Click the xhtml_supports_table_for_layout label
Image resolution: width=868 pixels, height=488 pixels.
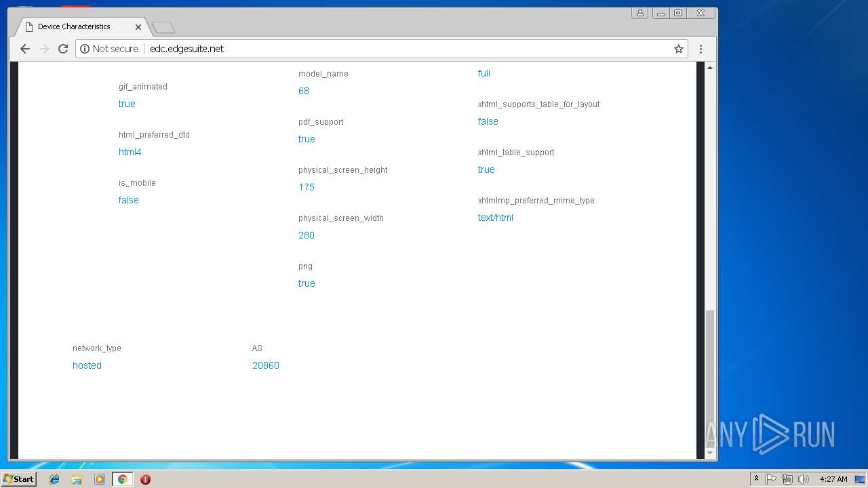point(539,104)
